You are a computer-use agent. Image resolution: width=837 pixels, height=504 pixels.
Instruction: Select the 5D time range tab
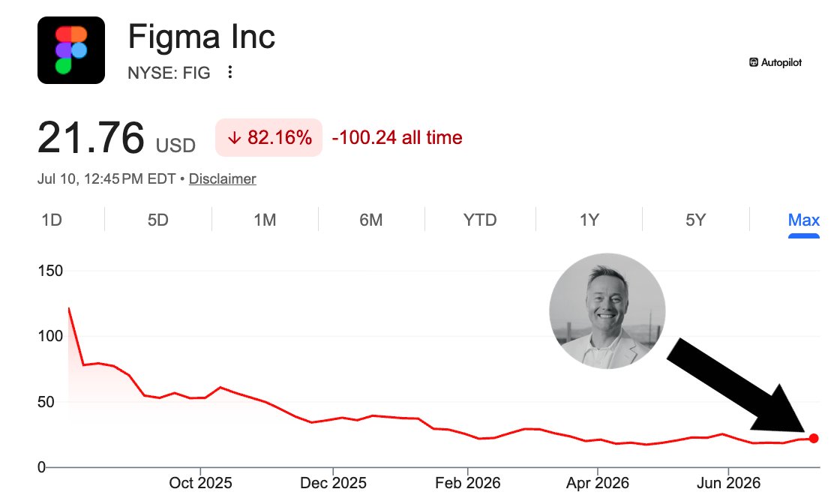158,220
